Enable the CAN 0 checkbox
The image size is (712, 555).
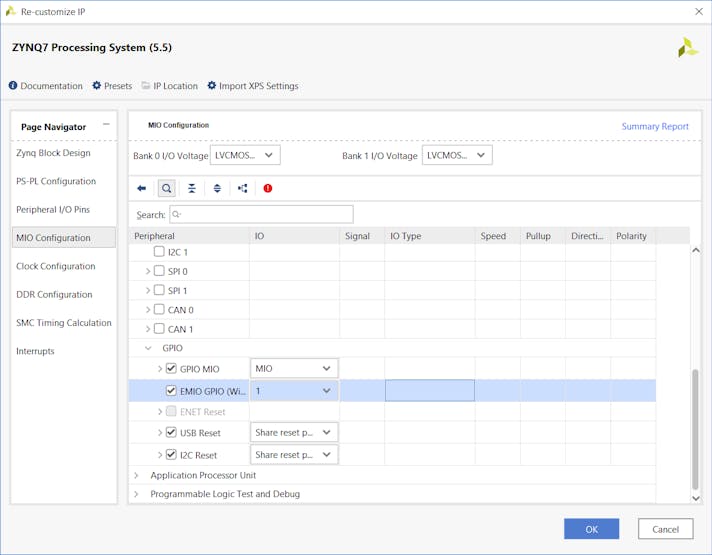(159, 309)
